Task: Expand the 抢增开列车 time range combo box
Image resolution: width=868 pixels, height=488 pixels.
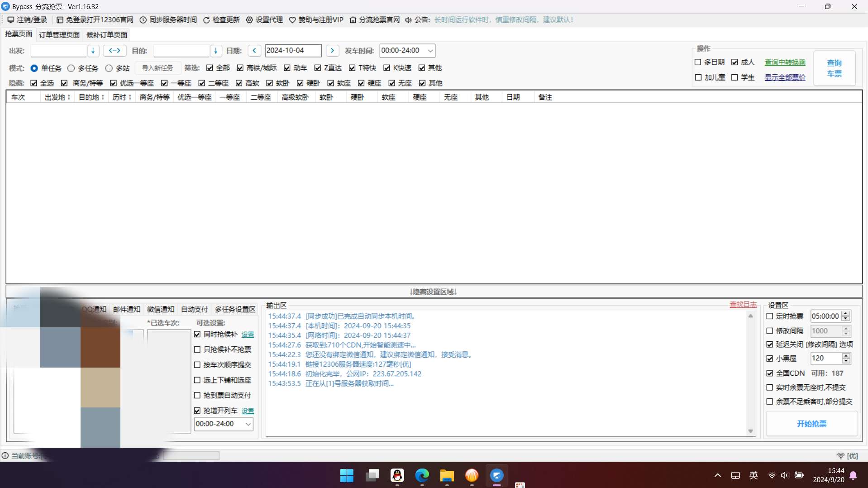Action: pyautogui.click(x=248, y=424)
